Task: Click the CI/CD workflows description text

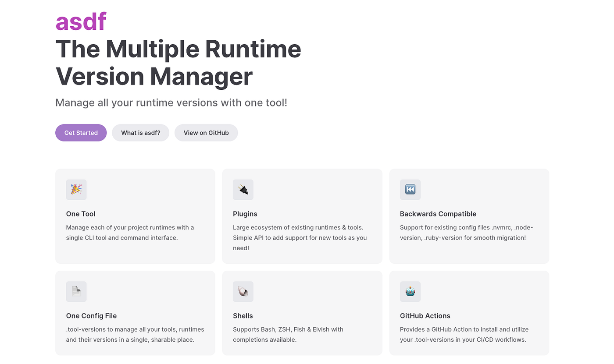Action: click(464, 334)
